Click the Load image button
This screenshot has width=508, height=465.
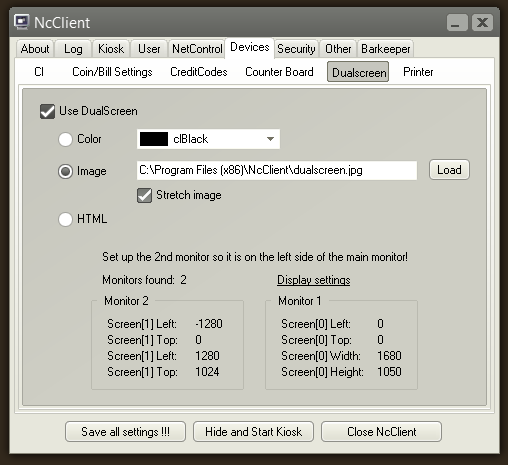click(449, 170)
